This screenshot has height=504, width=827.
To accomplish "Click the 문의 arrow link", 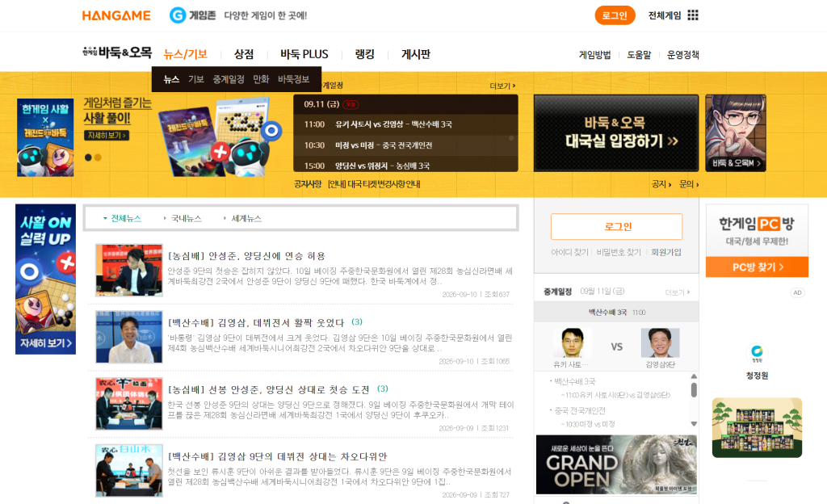I will pos(689,184).
